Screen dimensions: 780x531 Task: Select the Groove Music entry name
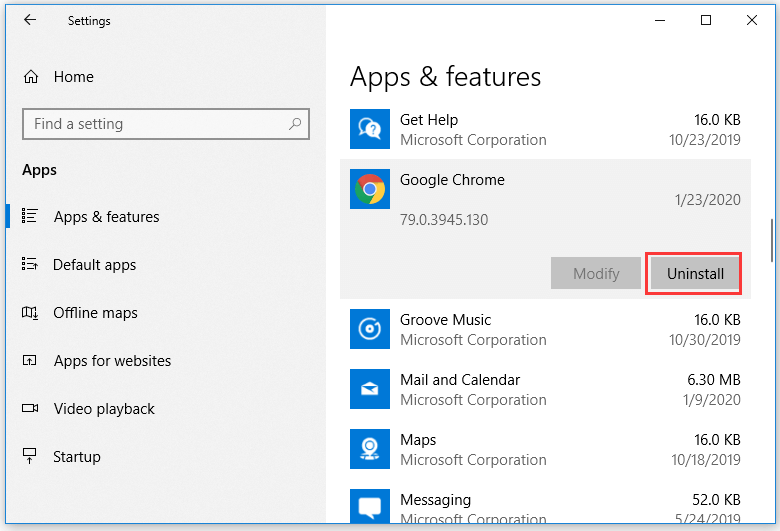(445, 320)
